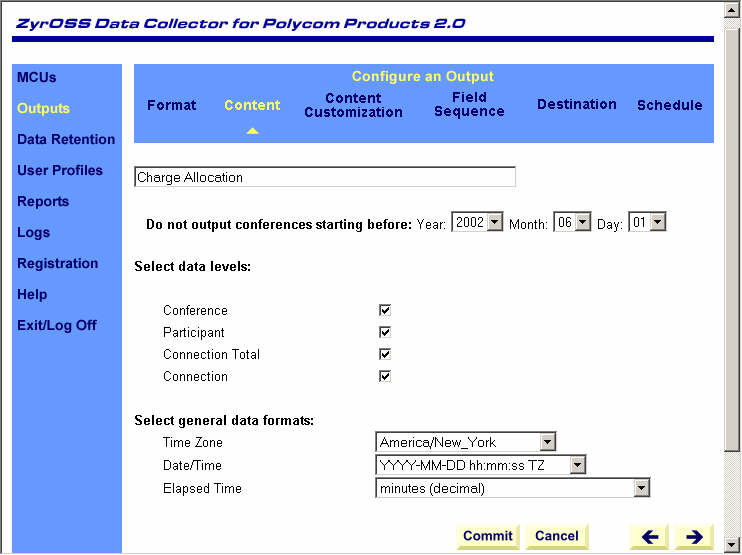Toggle the Conference data level checkbox
The width and height of the screenshot is (742, 555).
point(385,311)
